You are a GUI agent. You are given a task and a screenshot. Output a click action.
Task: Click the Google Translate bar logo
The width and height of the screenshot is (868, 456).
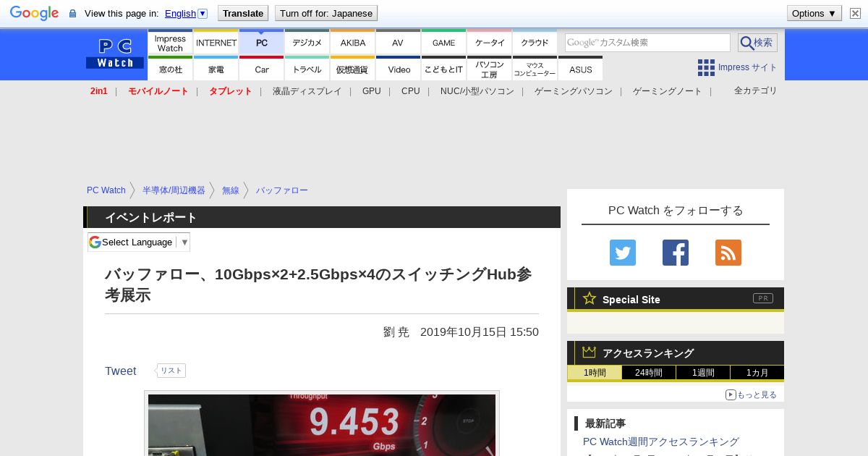coord(34,13)
